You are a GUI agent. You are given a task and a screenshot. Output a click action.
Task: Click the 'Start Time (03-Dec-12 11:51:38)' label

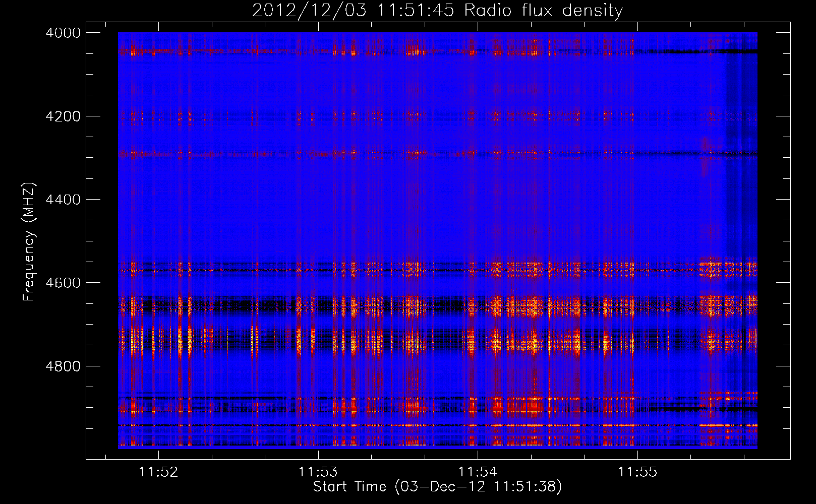[437, 487]
